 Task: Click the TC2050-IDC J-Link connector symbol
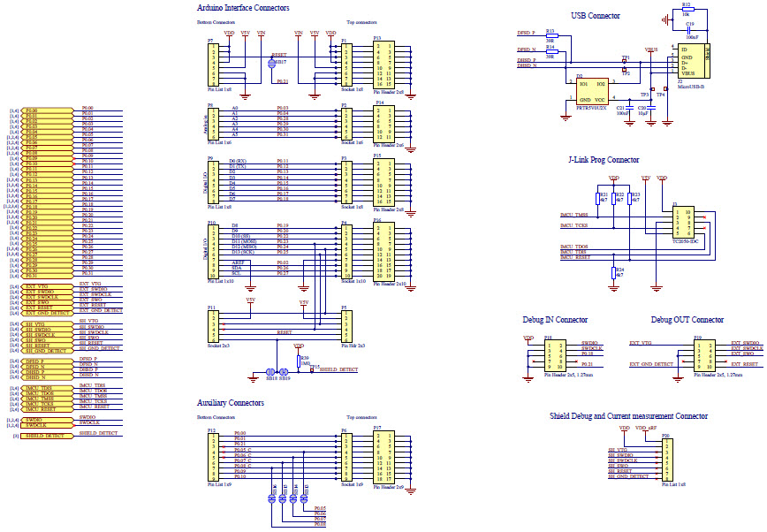click(684, 222)
